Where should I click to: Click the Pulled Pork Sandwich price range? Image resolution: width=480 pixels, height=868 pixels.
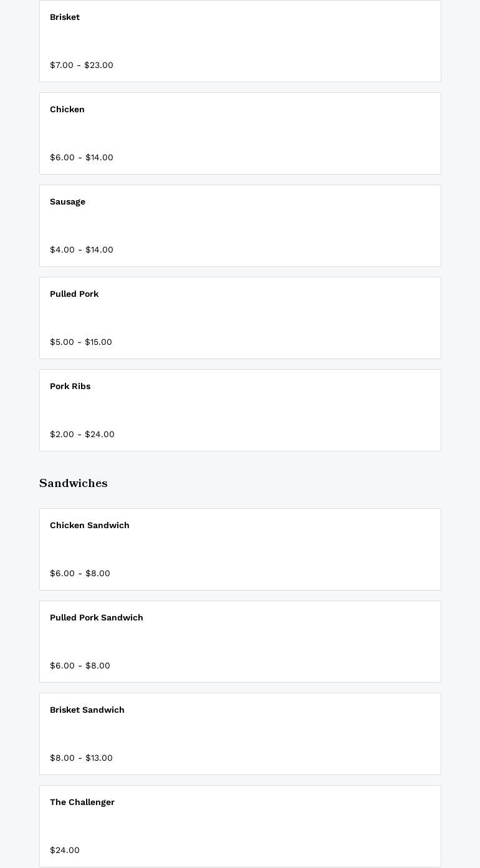click(x=80, y=666)
